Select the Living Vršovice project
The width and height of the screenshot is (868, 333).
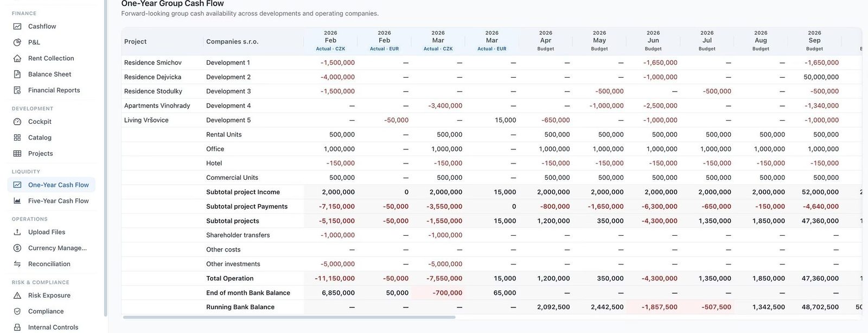[146, 120]
